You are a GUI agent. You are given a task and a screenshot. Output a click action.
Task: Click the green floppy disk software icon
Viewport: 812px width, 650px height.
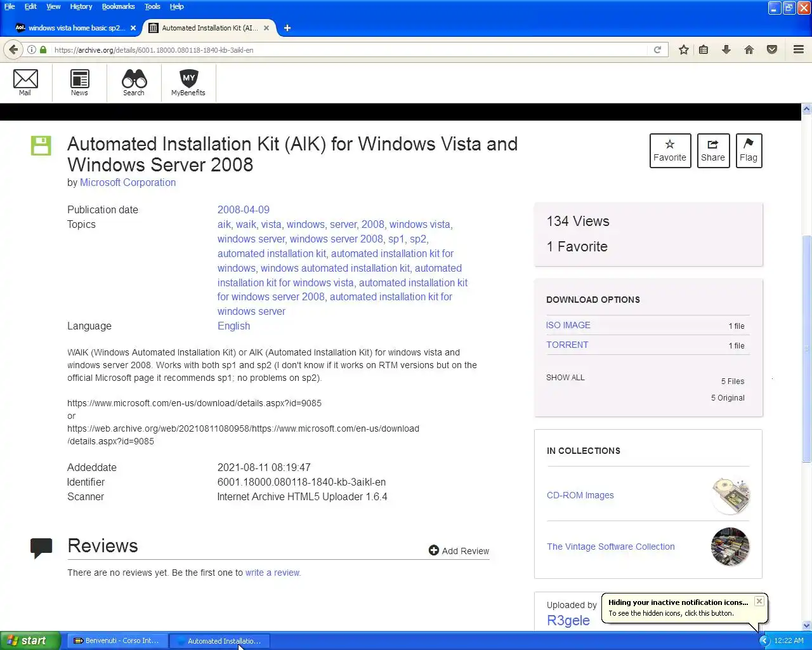[x=41, y=145]
